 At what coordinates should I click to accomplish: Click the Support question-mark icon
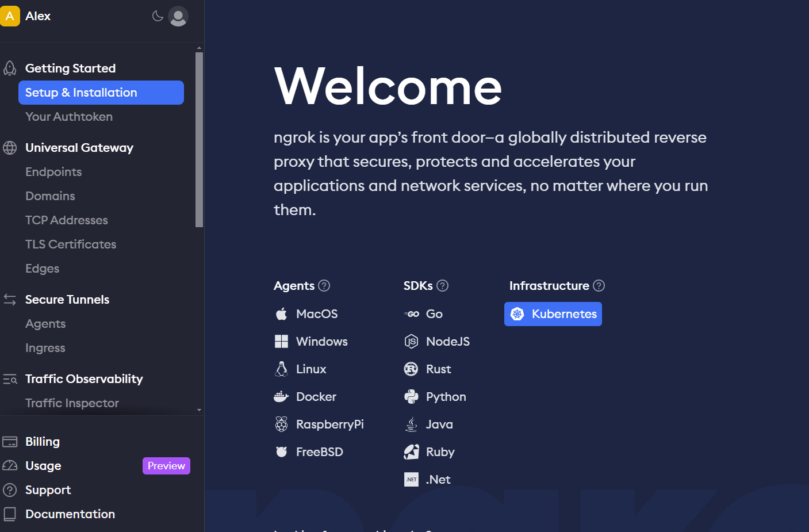pyautogui.click(x=10, y=490)
